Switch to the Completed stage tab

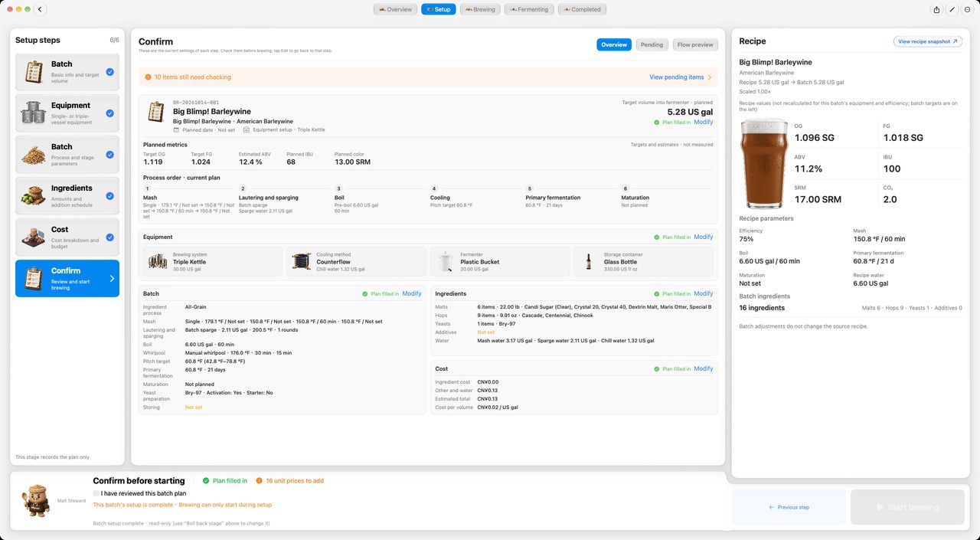point(583,9)
